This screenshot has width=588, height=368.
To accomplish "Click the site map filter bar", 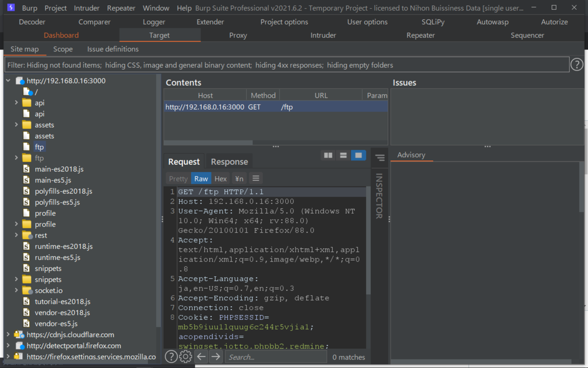I will point(287,65).
